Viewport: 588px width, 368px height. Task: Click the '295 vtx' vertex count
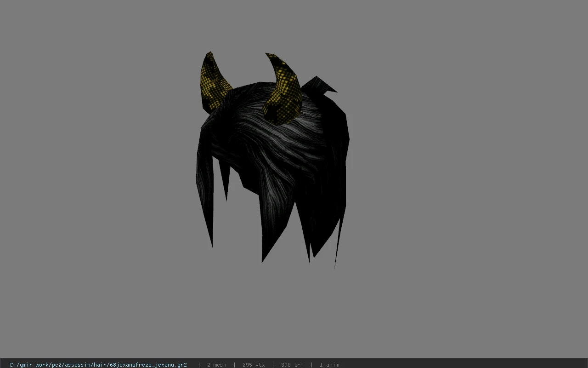[254, 365]
